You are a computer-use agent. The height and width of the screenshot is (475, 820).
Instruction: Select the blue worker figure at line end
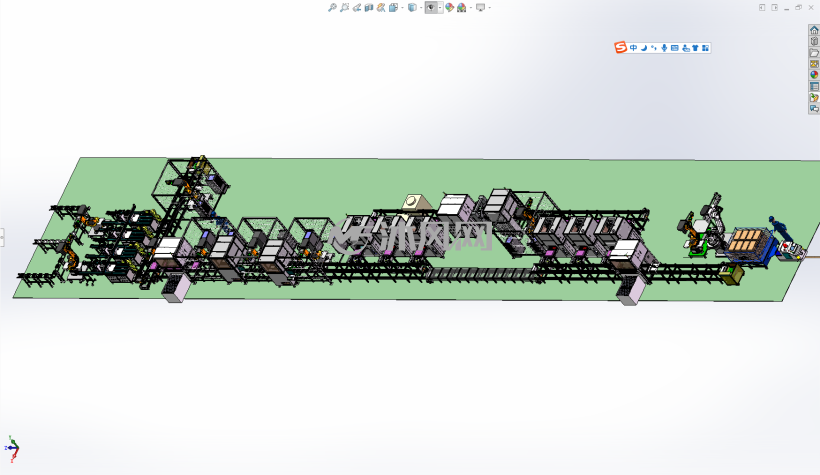[x=780, y=228]
